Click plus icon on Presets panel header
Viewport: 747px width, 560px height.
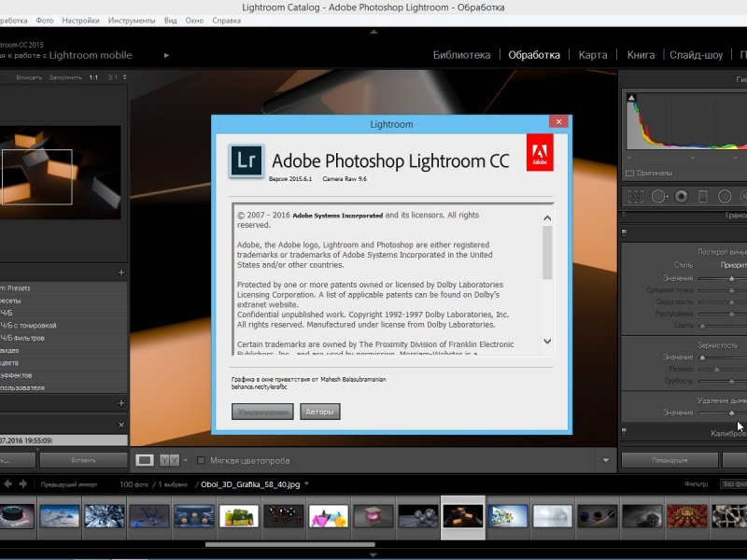pos(121,273)
